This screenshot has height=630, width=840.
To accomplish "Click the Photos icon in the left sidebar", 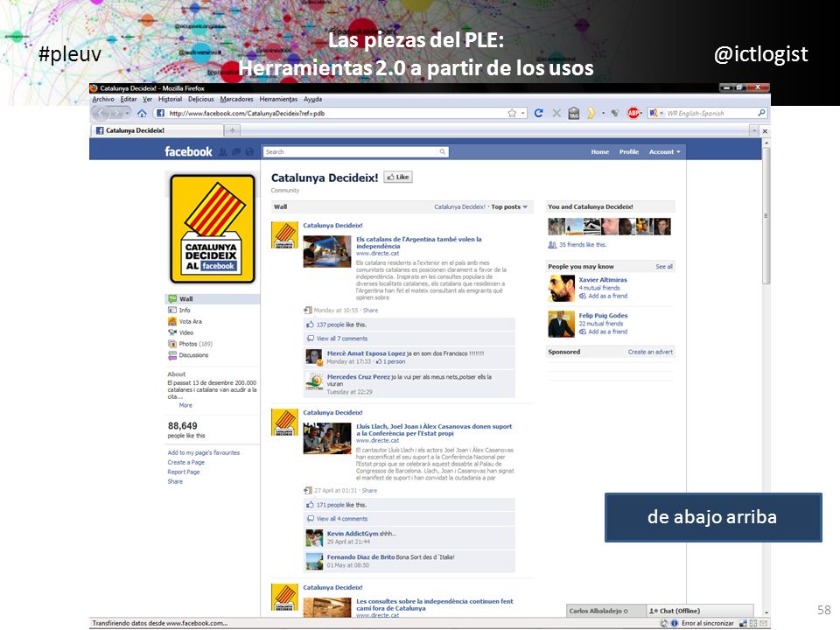I will (x=172, y=344).
